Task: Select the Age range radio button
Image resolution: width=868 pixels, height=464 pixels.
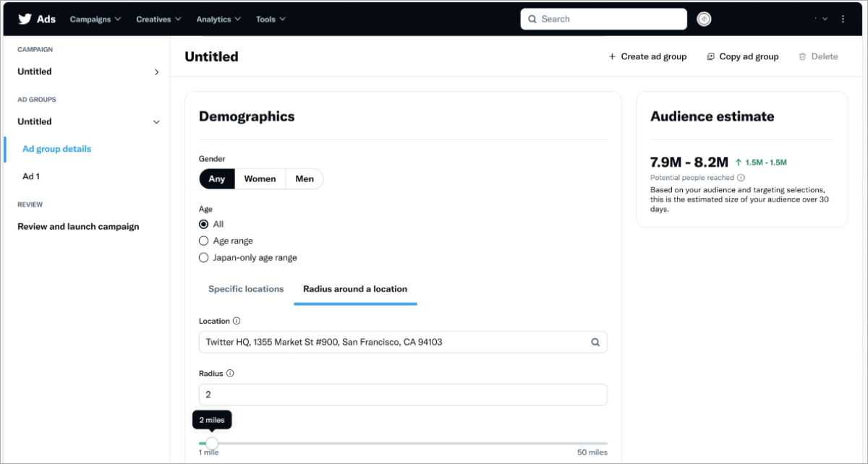Action: (203, 241)
